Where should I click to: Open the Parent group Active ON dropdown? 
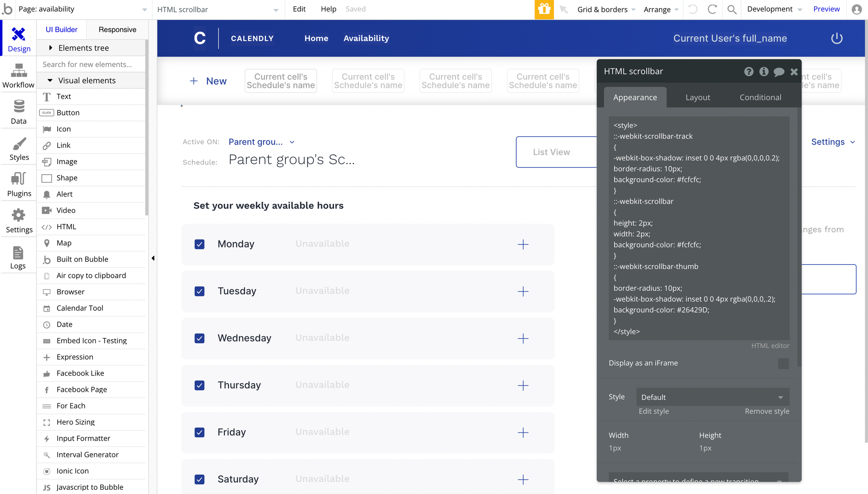coord(262,142)
